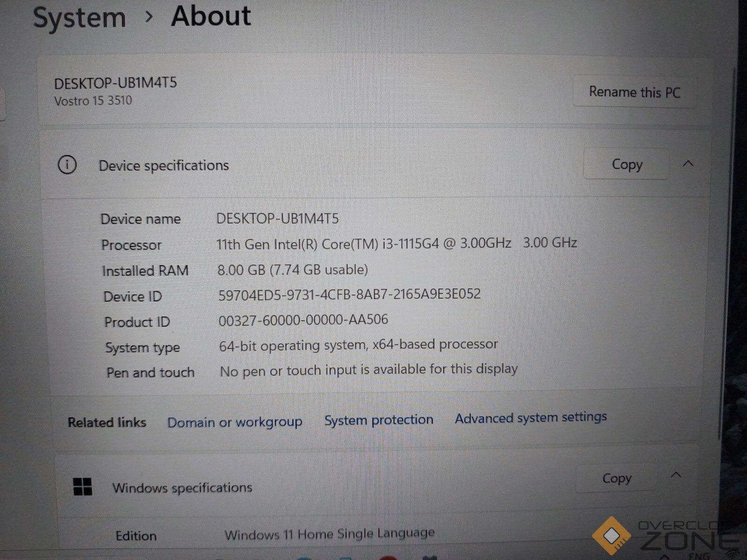Select the device name value DESKTOP-UB1M4T5 in specifications

pyautogui.click(x=277, y=218)
